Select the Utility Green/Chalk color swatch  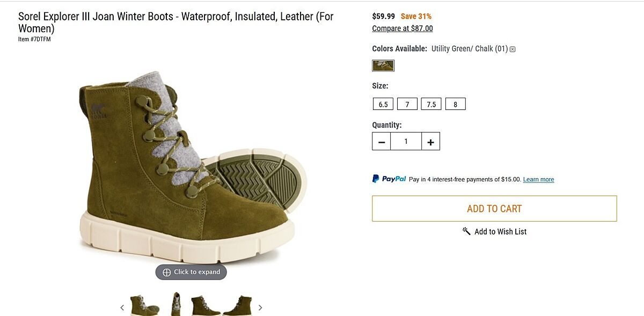pos(383,65)
